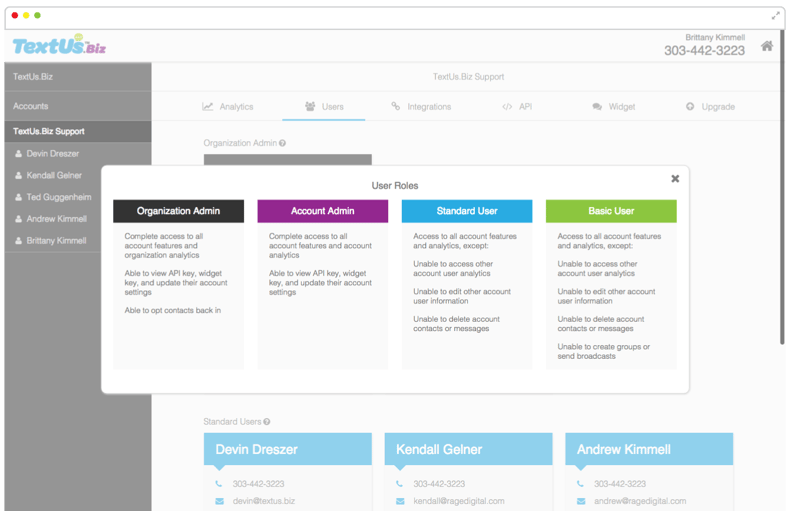
Task: Go to the Widget tab
Action: [x=614, y=106]
